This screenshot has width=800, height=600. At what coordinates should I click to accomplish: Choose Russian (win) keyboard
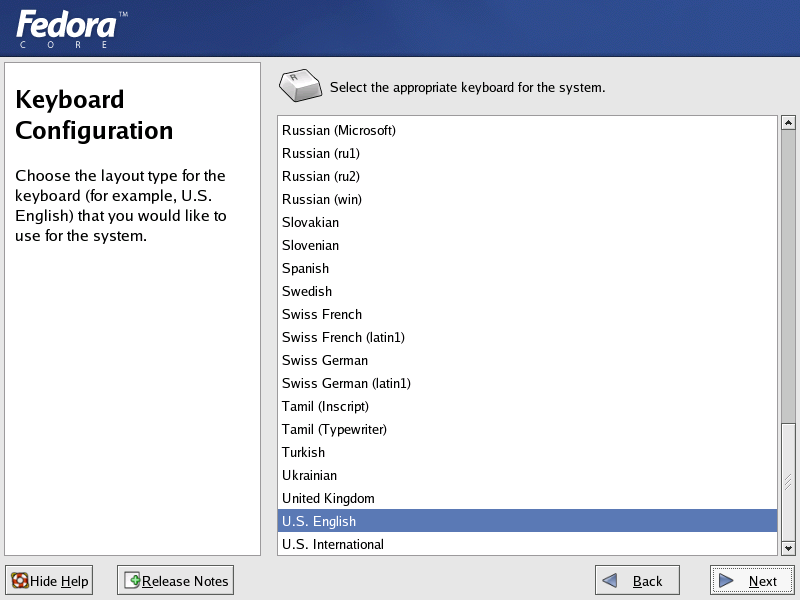(x=527, y=199)
